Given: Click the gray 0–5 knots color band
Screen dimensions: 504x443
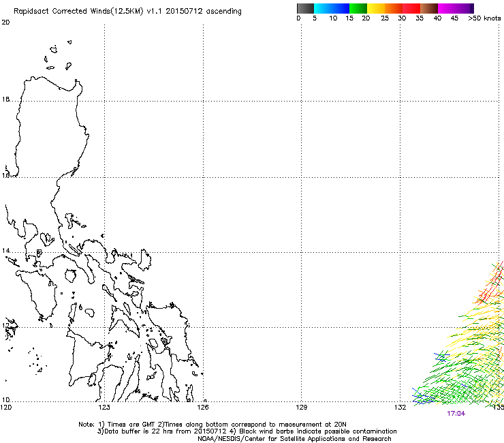Looking at the screenshot, I should point(305,8).
